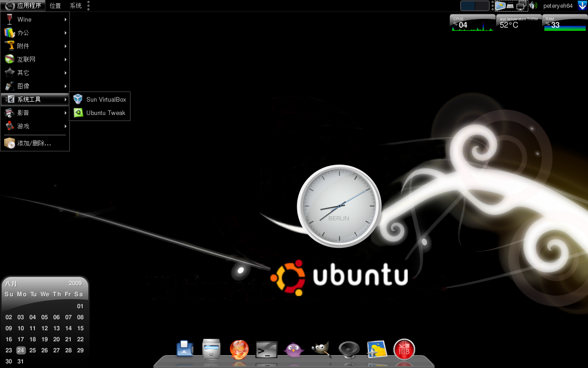This screenshot has height=368, width=588.
Task: Switch to the second workspace in switcher
Action: [x=482, y=6]
